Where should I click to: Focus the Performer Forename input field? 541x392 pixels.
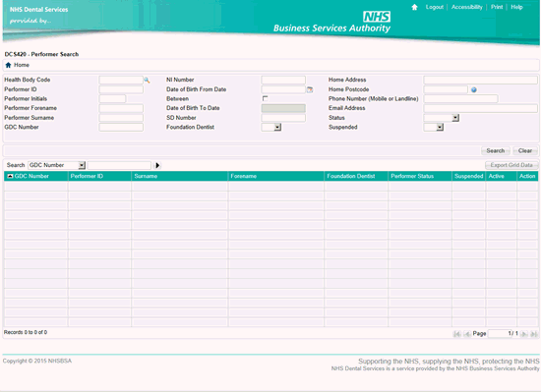pyautogui.click(x=121, y=108)
